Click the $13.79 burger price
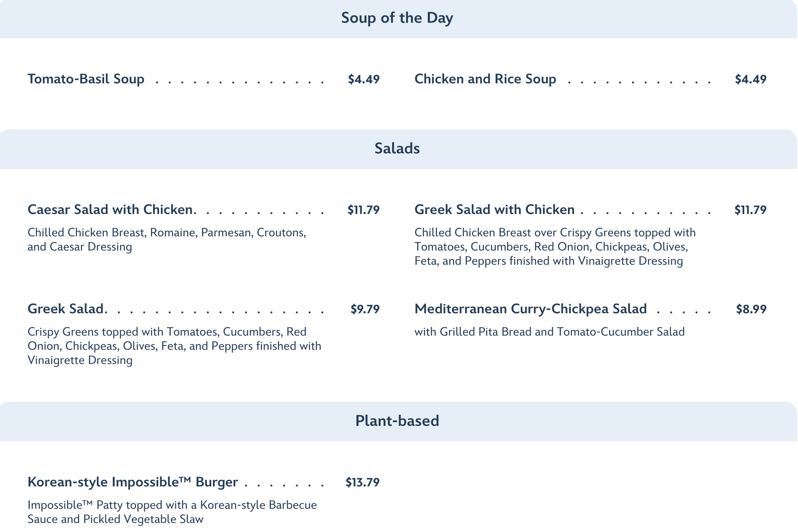The height and width of the screenshot is (532, 798). pos(362,482)
